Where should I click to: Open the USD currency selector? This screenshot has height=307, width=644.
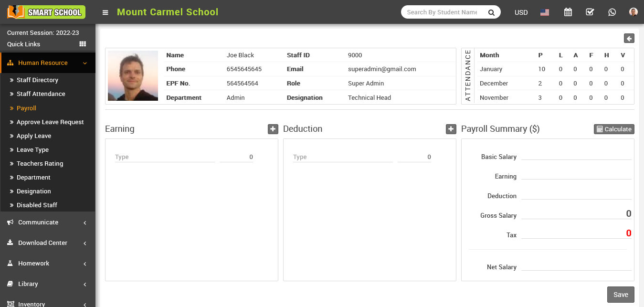click(x=521, y=12)
